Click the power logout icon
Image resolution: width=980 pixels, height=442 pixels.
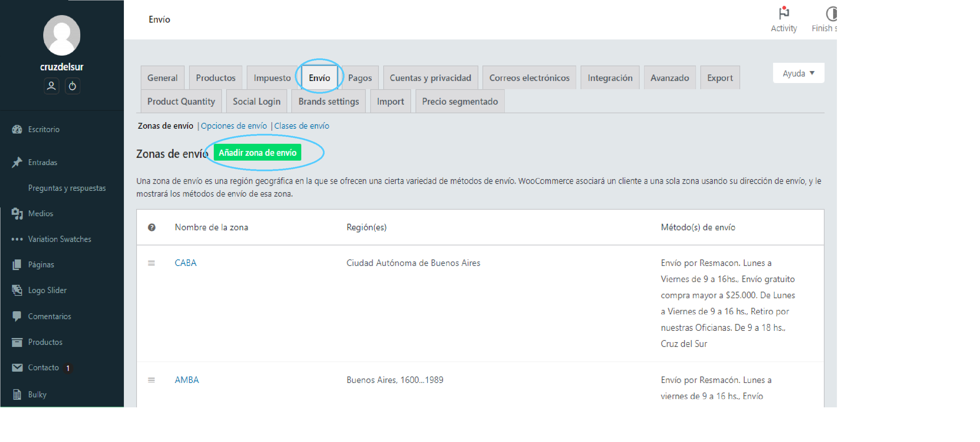tap(72, 86)
